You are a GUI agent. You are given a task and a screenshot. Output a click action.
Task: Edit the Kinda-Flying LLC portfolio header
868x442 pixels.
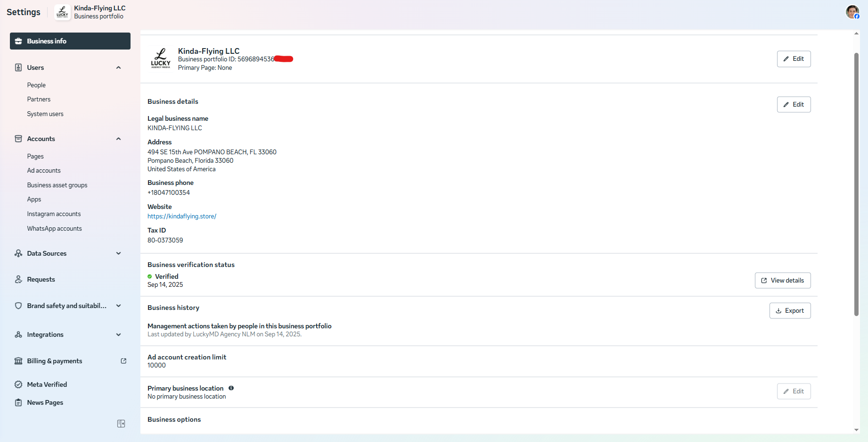pyautogui.click(x=794, y=59)
